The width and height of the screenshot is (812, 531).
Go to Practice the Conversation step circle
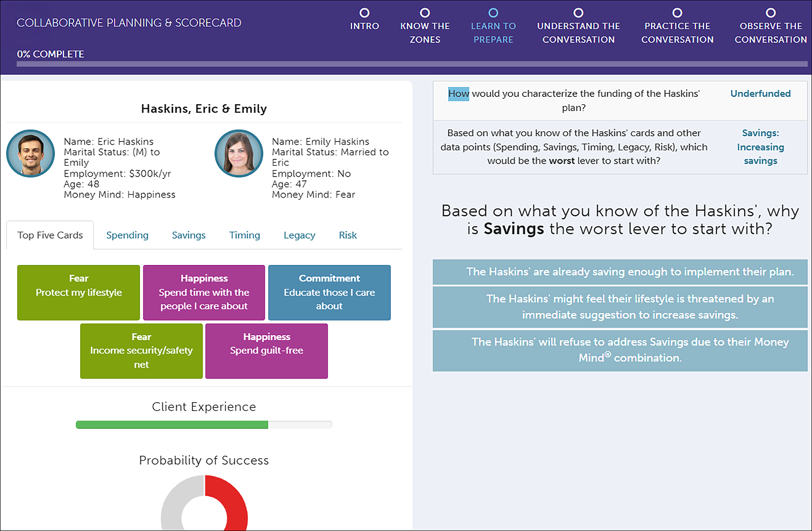click(x=677, y=13)
